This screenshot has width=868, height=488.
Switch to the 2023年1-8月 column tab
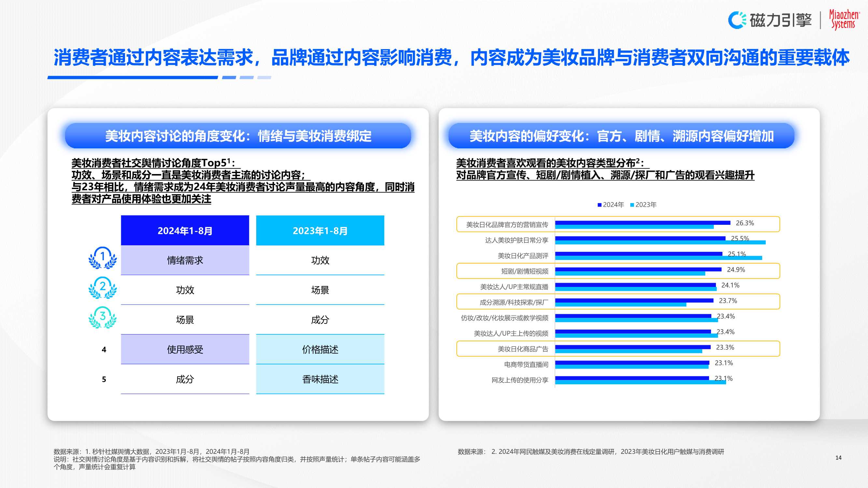pyautogui.click(x=320, y=231)
